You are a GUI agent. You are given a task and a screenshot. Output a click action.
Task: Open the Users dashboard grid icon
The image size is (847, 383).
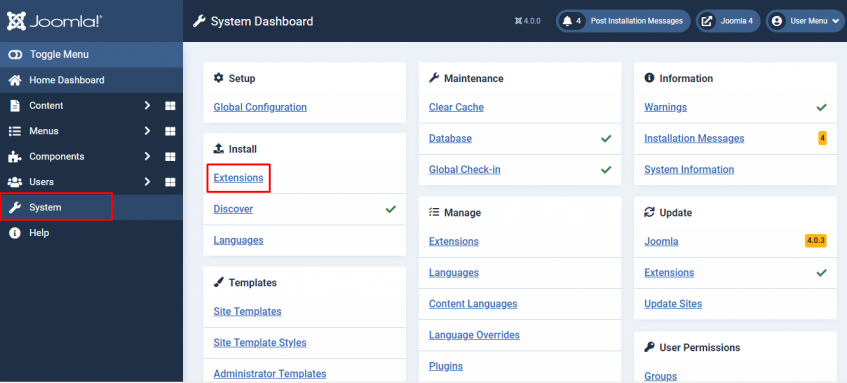coord(170,182)
